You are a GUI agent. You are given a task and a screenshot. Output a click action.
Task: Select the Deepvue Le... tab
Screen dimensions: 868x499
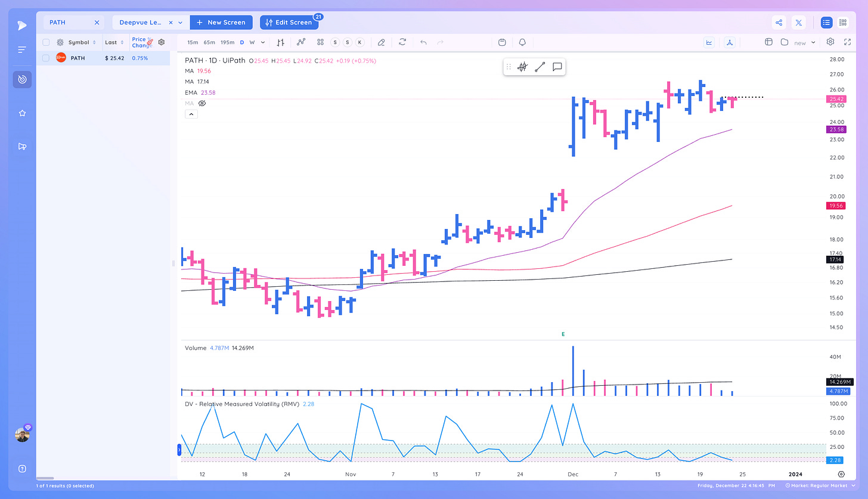click(141, 23)
